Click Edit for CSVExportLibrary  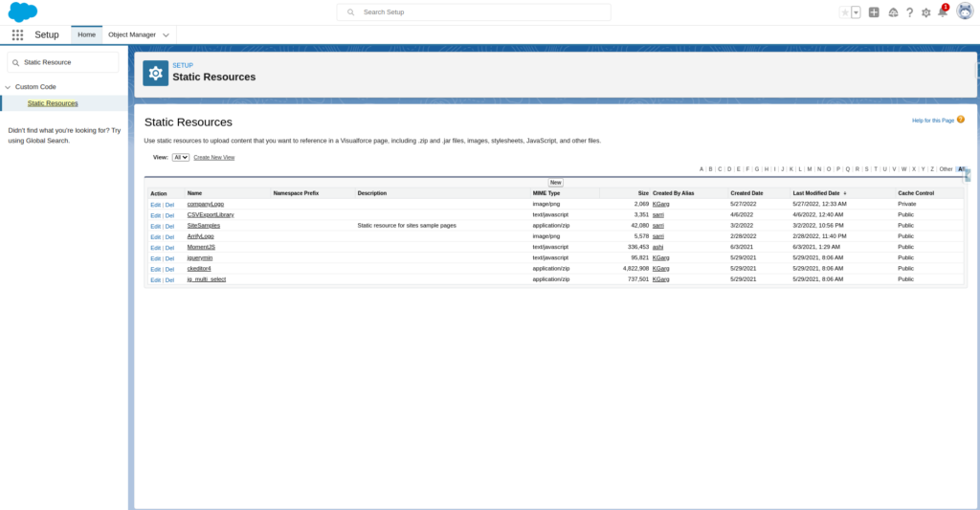pos(155,215)
